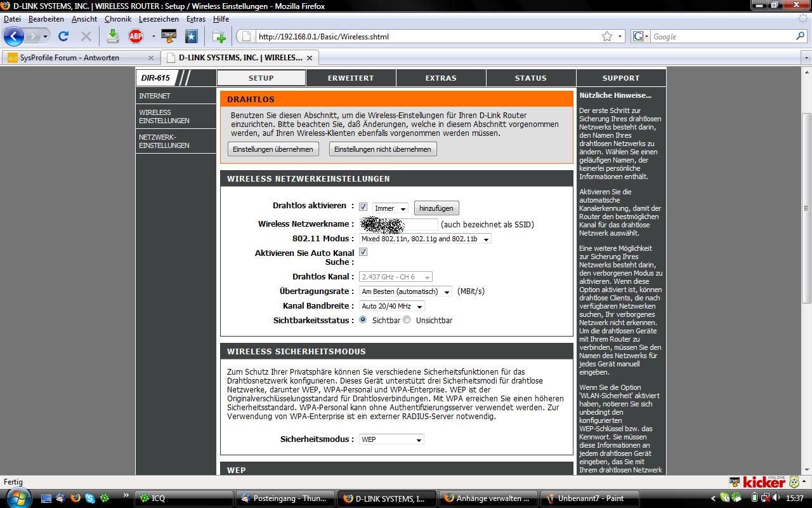Click the vertical page scrollbar thumb
The width and height of the screenshot is (812, 508).
pyautogui.click(x=806, y=207)
